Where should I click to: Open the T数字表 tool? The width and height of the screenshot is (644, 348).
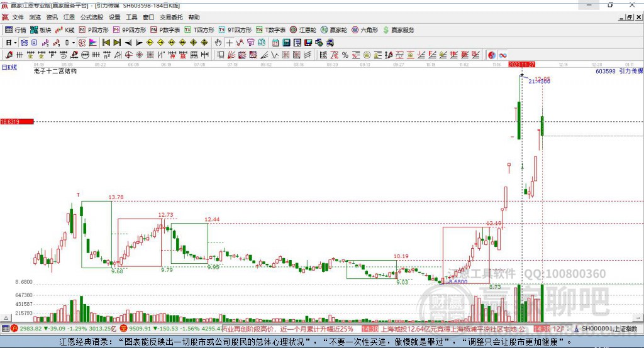[x=270, y=30]
